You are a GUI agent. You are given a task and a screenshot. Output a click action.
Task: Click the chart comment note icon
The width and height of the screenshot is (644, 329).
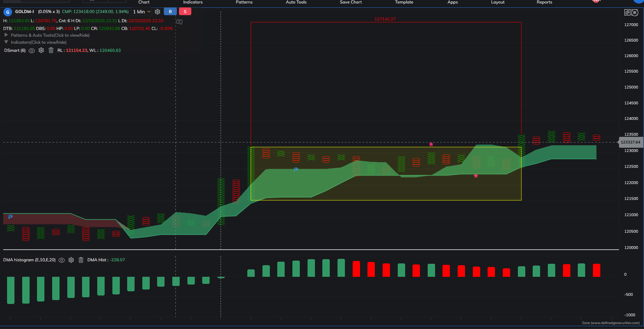pos(179,22)
